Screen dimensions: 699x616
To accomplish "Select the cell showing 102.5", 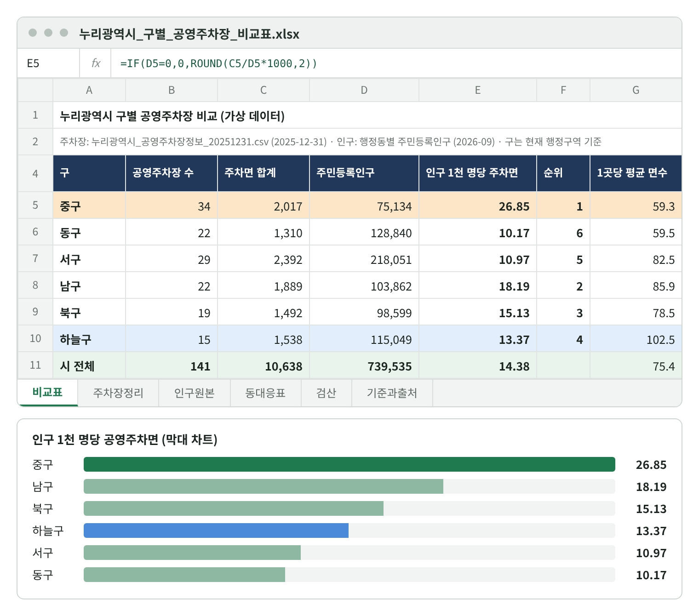I will (636, 339).
